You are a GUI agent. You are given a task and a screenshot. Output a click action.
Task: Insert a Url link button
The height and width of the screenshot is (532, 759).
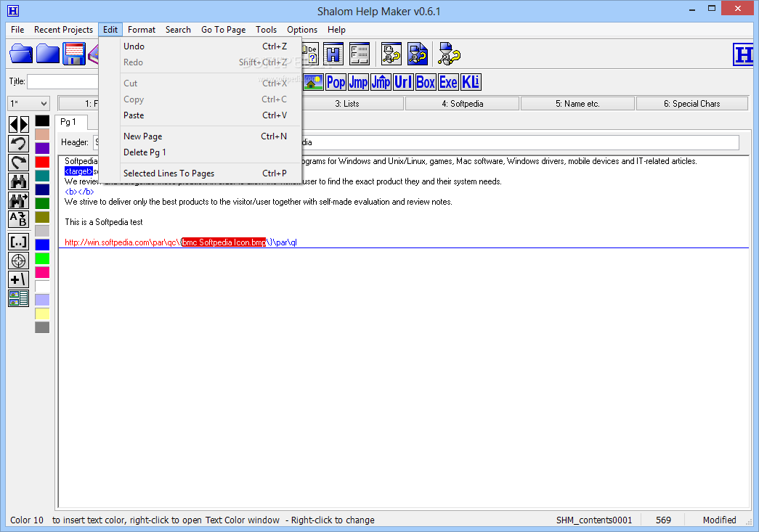coord(403,82)
